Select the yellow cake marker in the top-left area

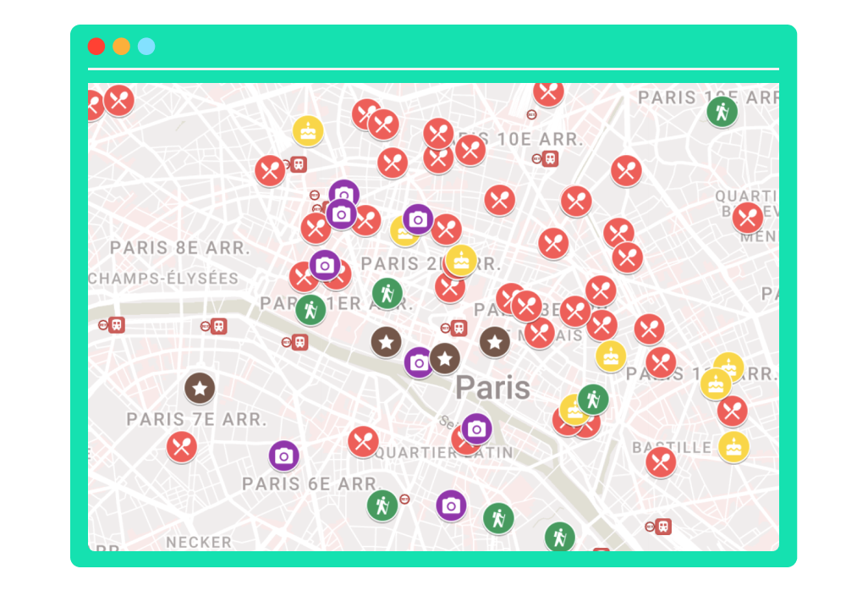click(308, 131)
